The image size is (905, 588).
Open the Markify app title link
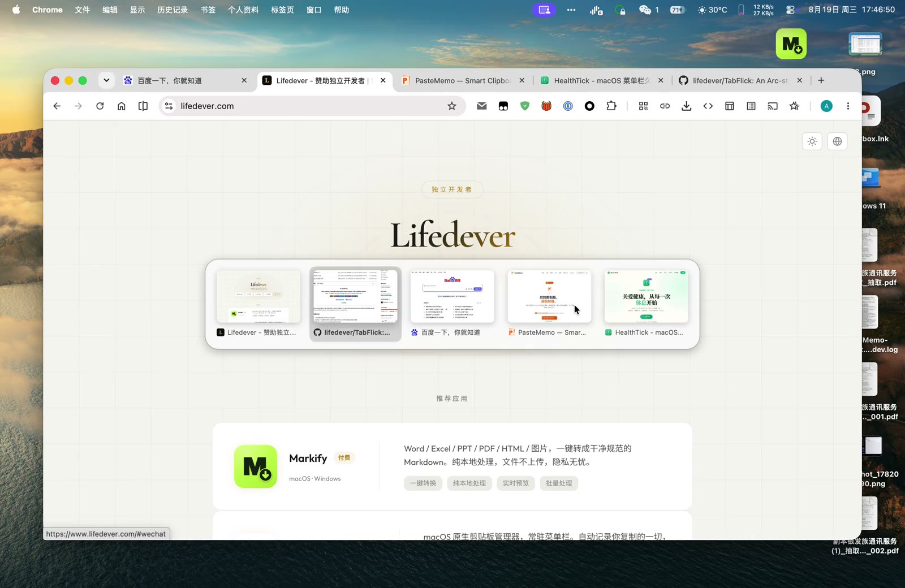308,458
